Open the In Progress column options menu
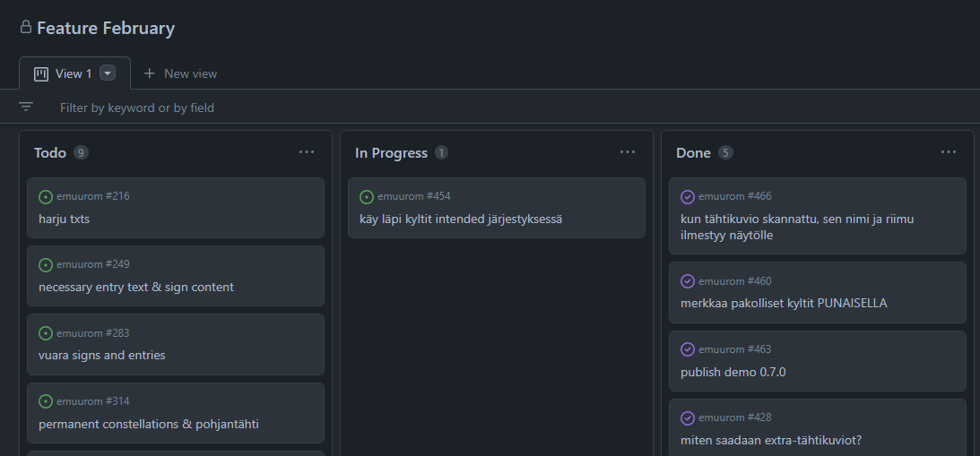The width and height of the screenshot is (980, 456). click(628, 152)
